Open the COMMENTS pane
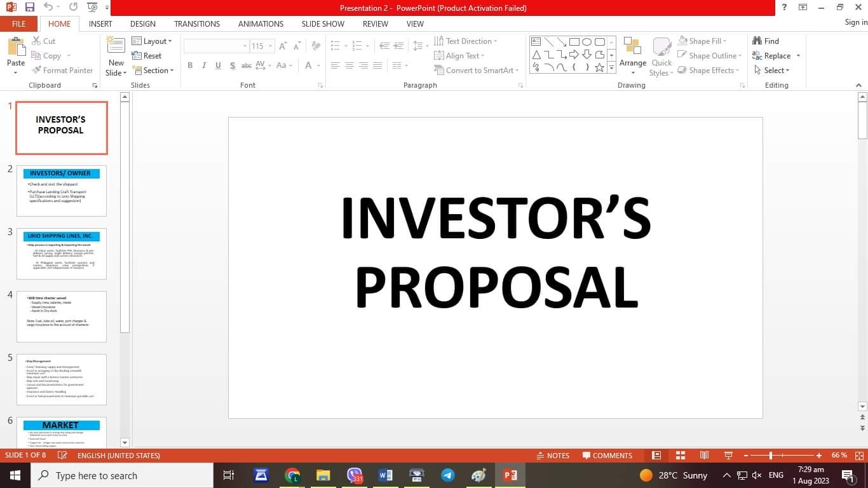 pyautogui.click(x=607, y=456)
